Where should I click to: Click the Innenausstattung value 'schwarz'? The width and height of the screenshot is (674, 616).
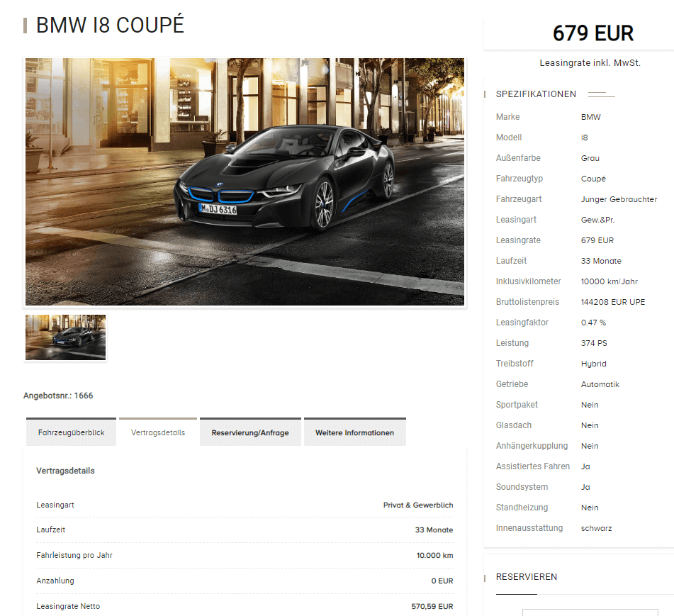(596, 528)
